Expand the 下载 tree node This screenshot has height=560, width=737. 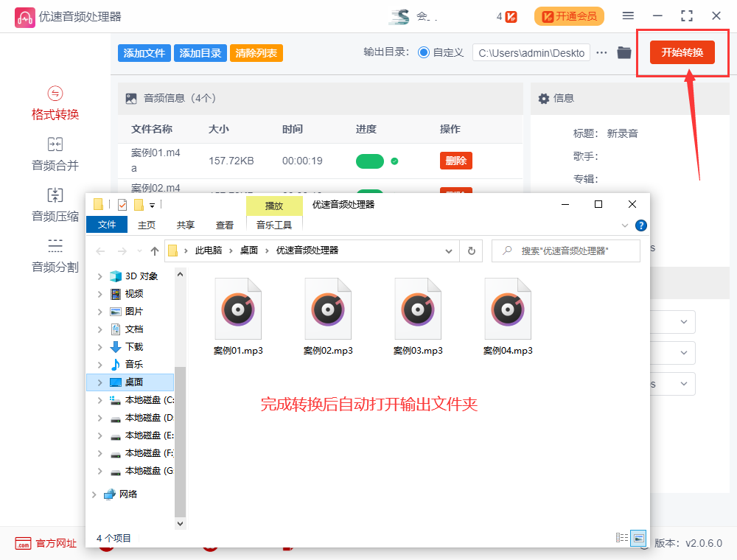(99, 347)
